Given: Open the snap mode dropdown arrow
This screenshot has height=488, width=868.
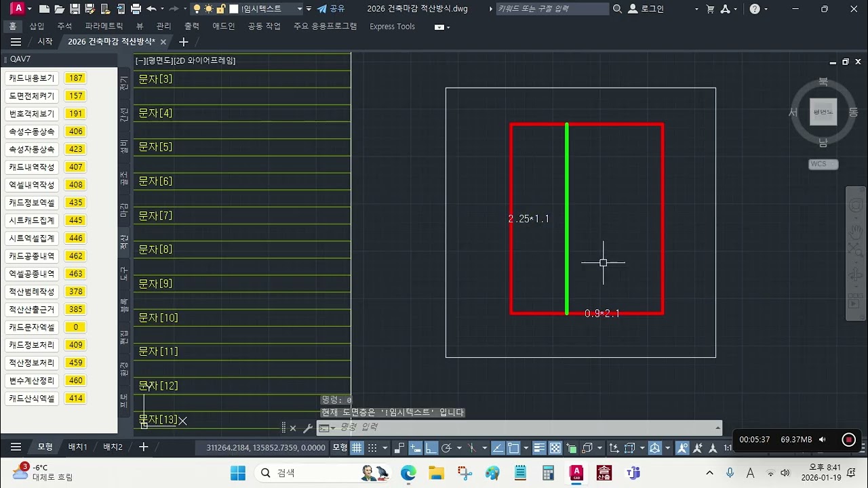Looking at the screenshot, I should 384,449.
